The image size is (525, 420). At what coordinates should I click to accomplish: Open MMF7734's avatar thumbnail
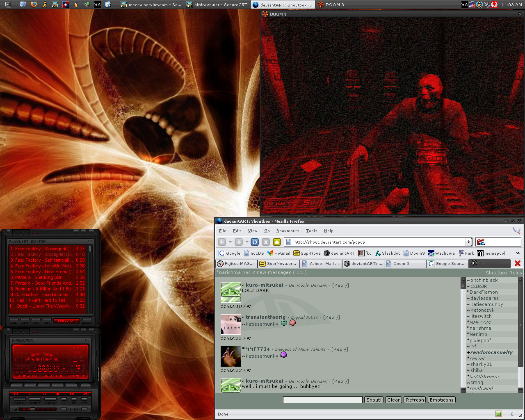[x=231, y=356]
